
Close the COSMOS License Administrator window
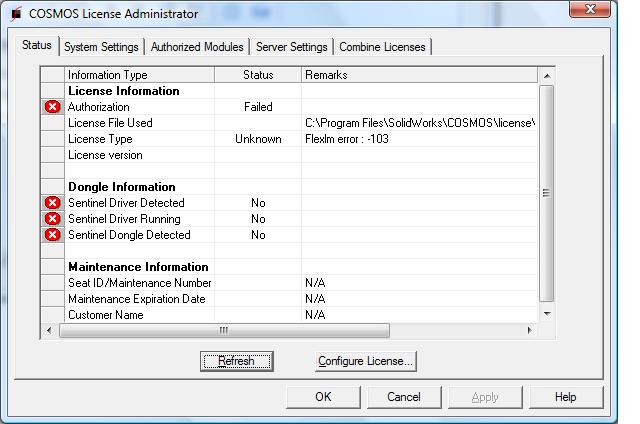(590, 9)
